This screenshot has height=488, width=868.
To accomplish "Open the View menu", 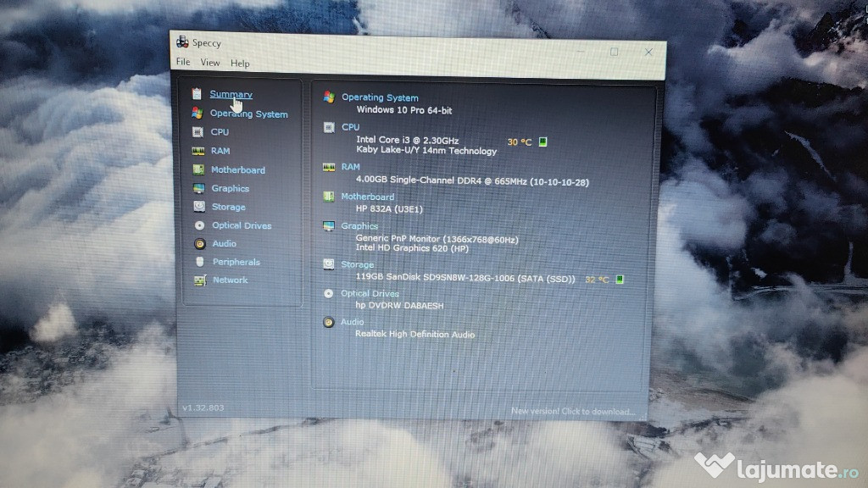I will 210,63.
